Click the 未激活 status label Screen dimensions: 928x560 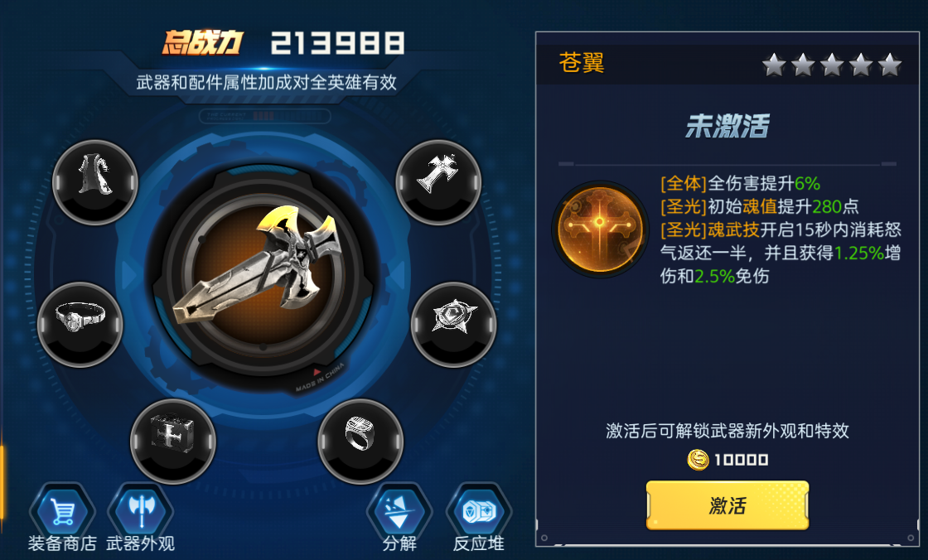tap(727, 126)
